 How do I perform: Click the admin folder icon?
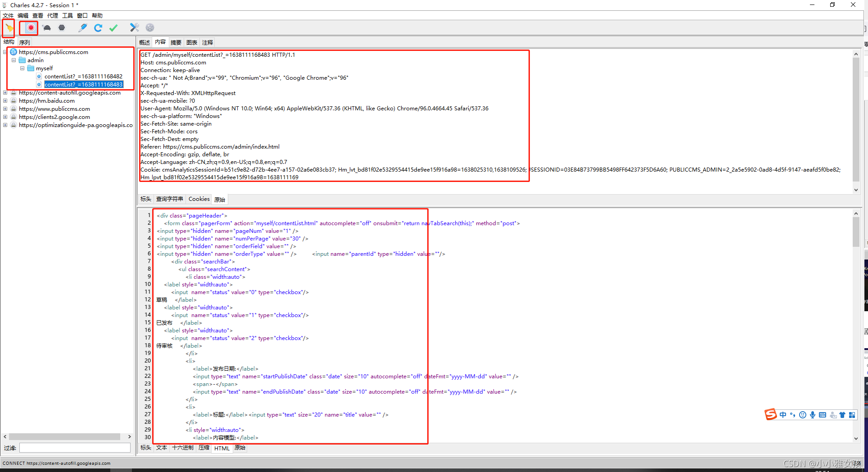tap(22, 60)
